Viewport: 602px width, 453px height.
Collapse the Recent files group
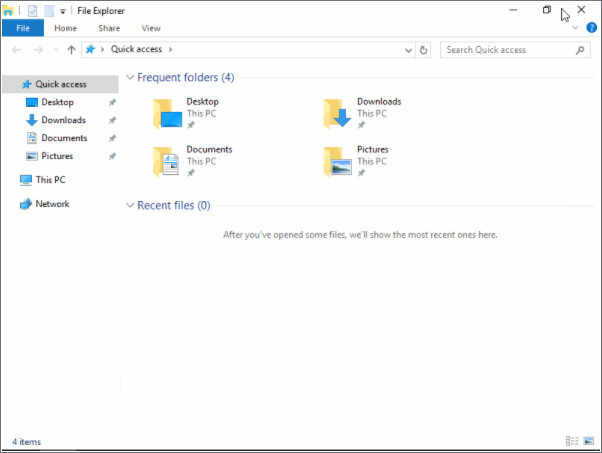click(130, 205)
